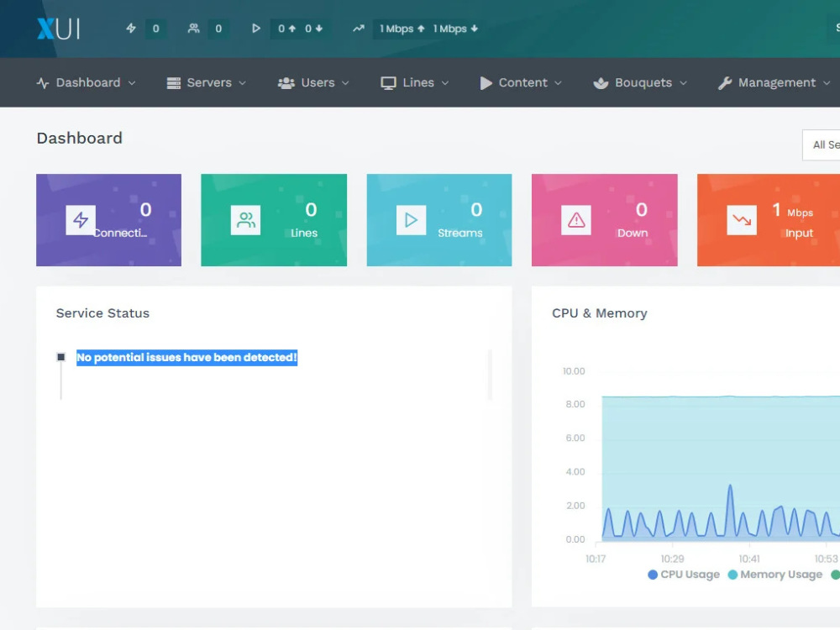Click the green Lines card icon
This screenshot has width=840, height=630.
pyautogui.click(x=244, y=219)
